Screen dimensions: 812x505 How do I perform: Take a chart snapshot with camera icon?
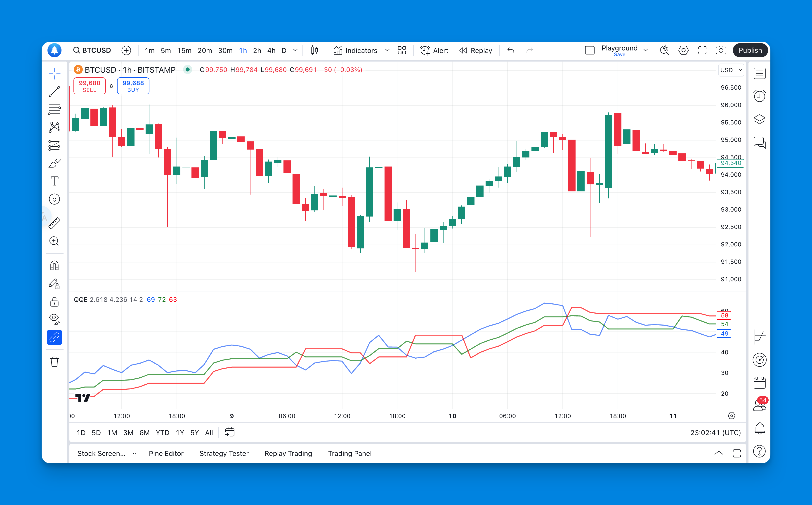721,50
